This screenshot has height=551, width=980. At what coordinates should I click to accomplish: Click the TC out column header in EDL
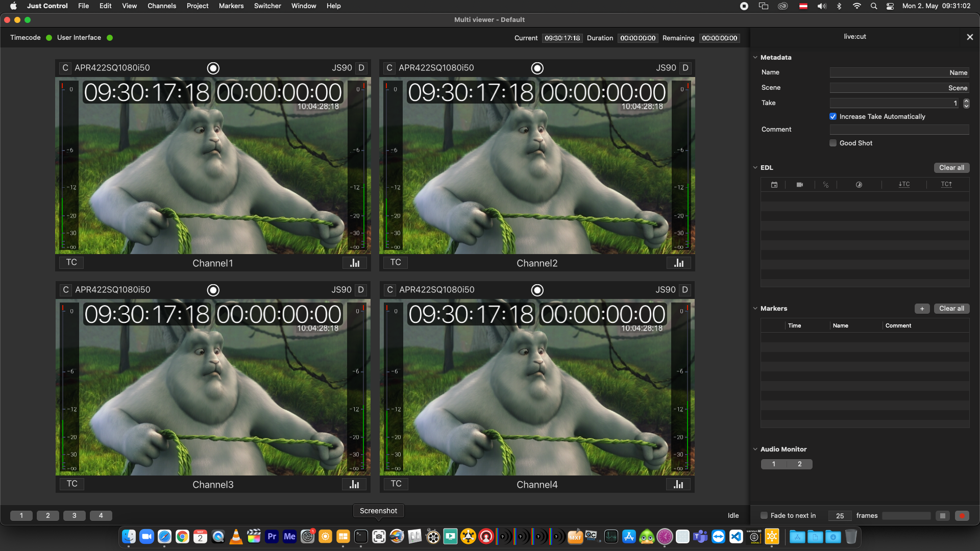[946, 184]
